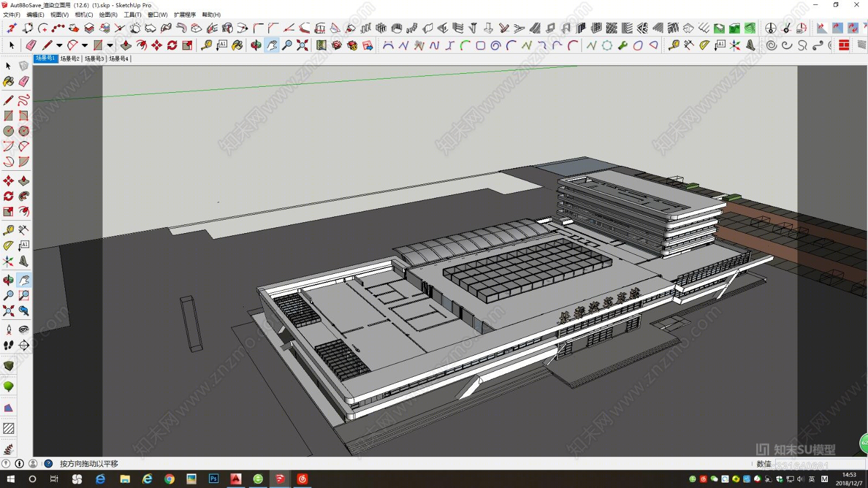Open the 扩展程序 menu

[184, 15]
